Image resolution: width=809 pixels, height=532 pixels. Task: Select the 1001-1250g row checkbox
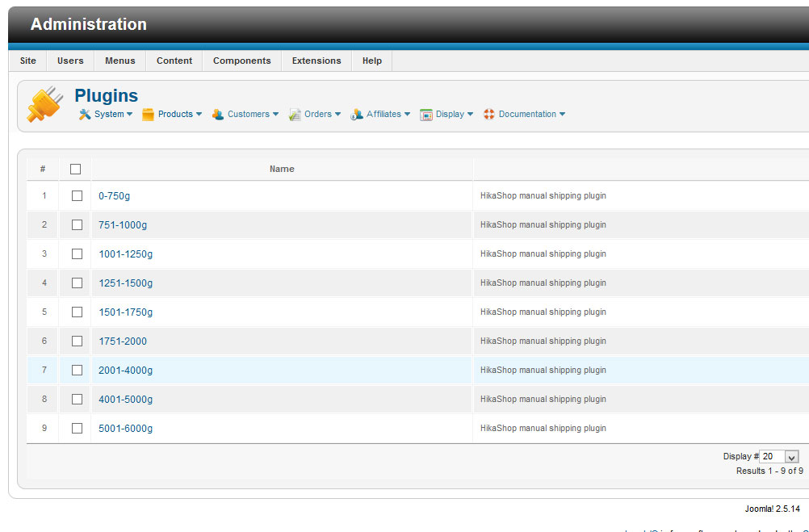77,253
